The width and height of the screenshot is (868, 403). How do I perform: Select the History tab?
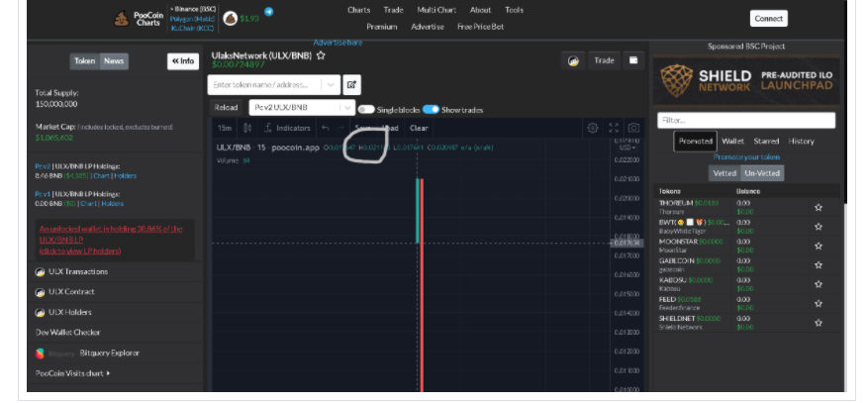pos(801,142)
